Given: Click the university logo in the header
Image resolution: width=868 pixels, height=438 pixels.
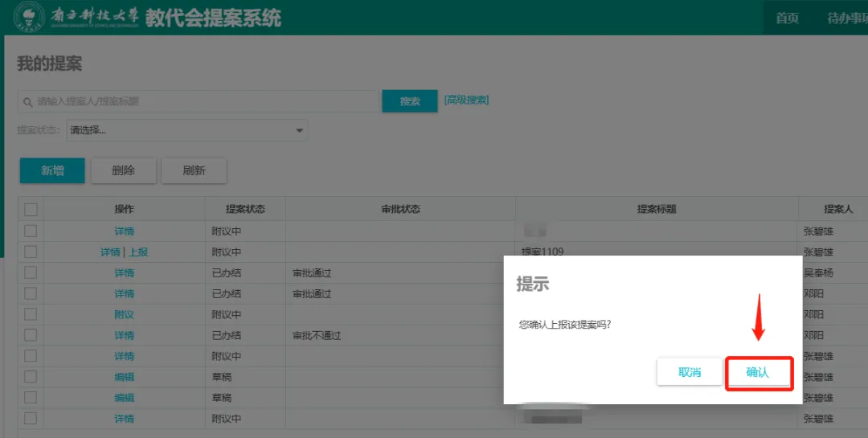Looking at the screenshot, I should point(30,18).
